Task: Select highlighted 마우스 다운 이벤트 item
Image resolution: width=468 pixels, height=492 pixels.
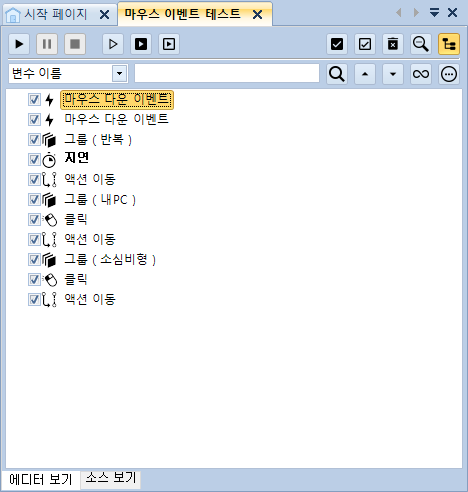Action: (117, 99)
